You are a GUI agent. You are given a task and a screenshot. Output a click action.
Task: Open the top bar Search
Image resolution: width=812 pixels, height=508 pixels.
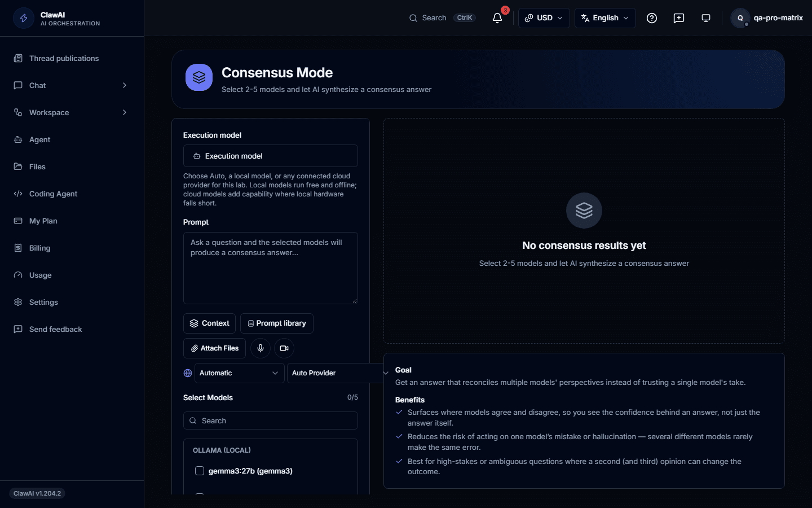[x=443, y=18]
